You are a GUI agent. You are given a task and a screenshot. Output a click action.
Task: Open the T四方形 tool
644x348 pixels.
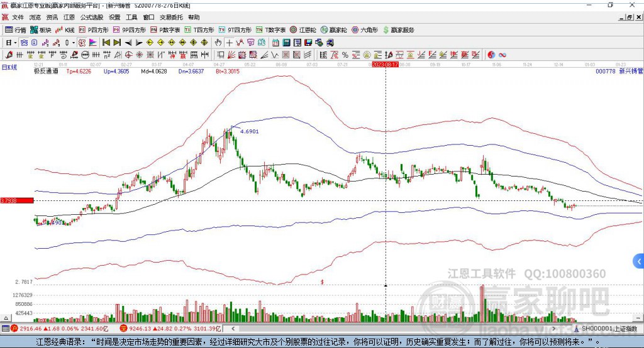coord(199,30)
